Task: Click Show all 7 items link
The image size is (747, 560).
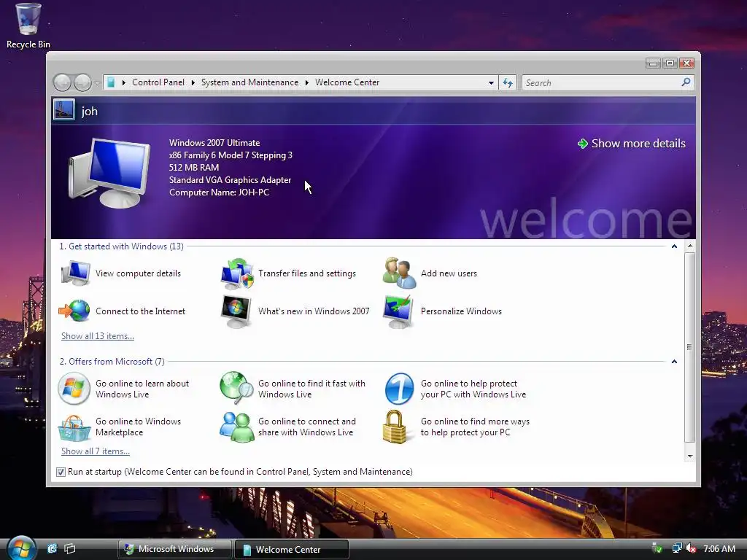Action: coord(96,451)
